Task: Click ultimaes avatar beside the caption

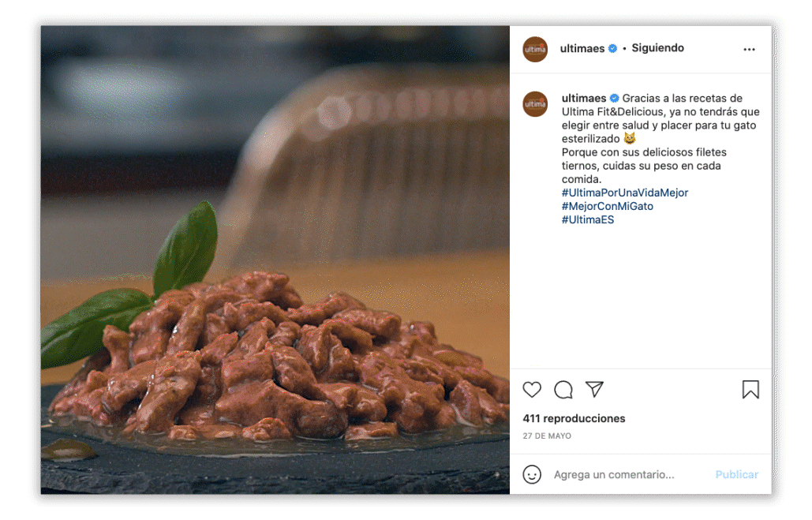Action: point(535,103)
